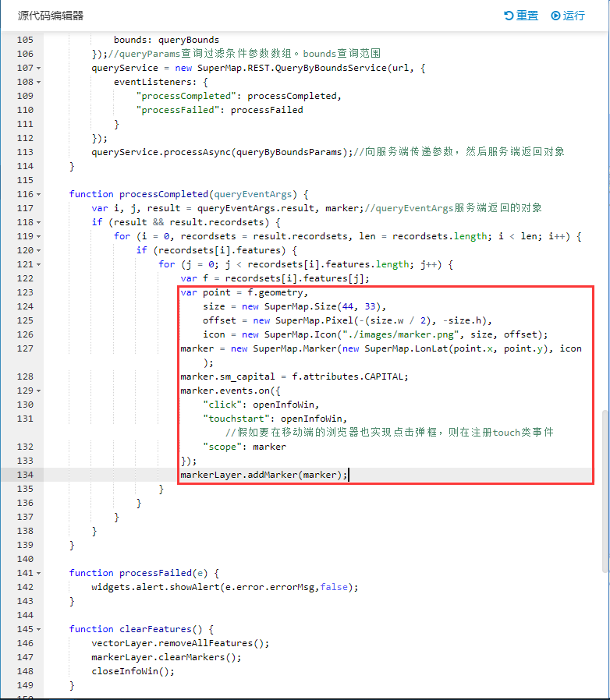The image size is (610, 700).
Task: Collapse code fold at line 107
Action: 38,69
